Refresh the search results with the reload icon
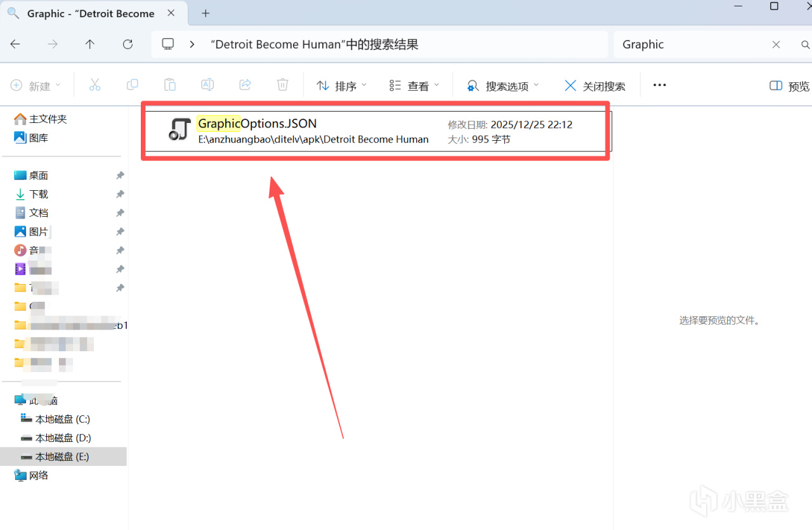 [128, 44]
